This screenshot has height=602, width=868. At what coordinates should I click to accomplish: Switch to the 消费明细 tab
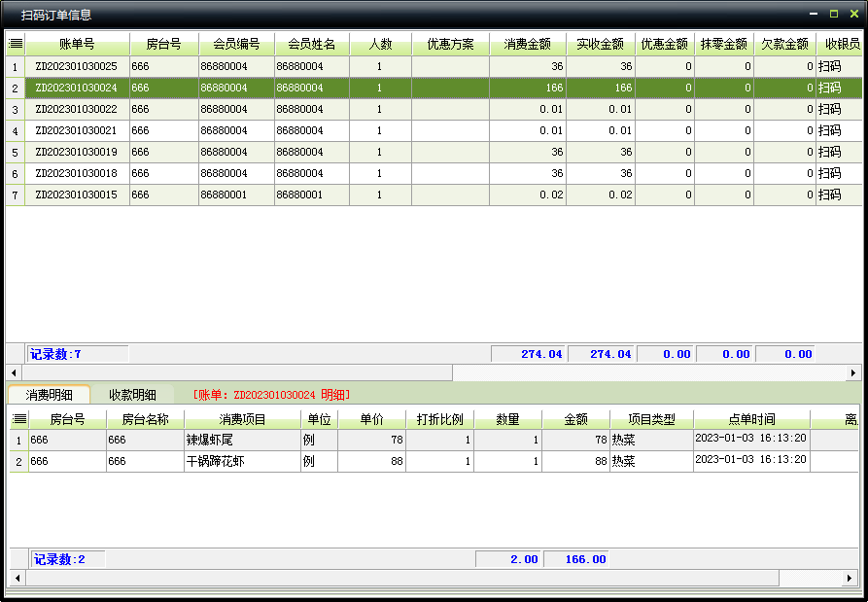click(x=49, y=394)
